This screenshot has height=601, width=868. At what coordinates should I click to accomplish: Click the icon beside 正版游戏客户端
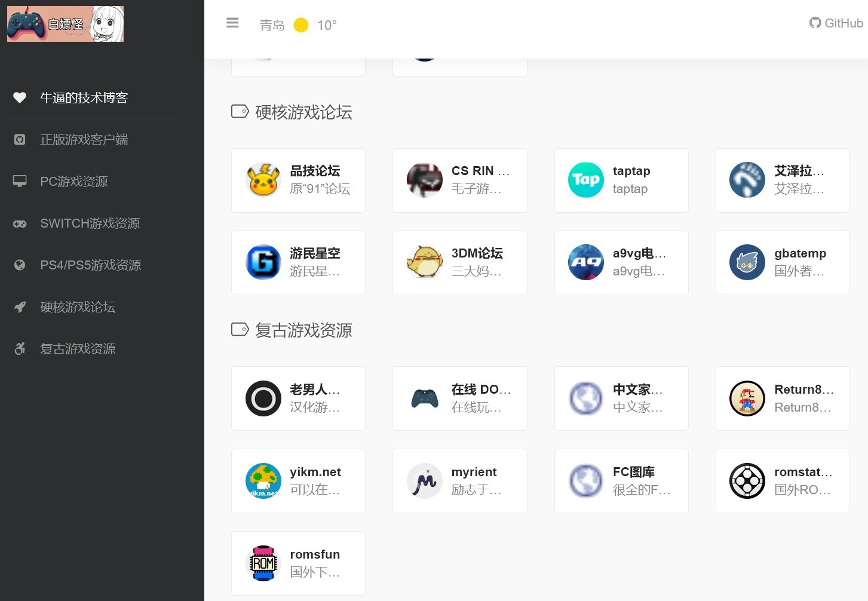point(20,139)
